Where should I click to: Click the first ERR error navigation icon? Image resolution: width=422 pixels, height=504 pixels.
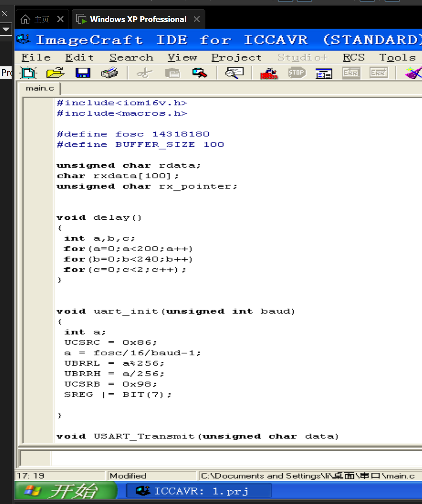point(351,73)
